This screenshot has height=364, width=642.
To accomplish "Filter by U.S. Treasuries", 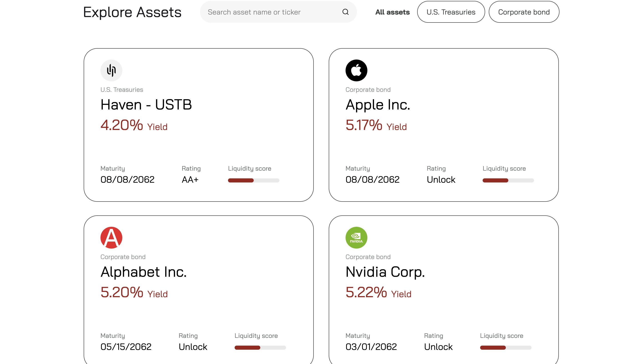I will click(451, 12).
